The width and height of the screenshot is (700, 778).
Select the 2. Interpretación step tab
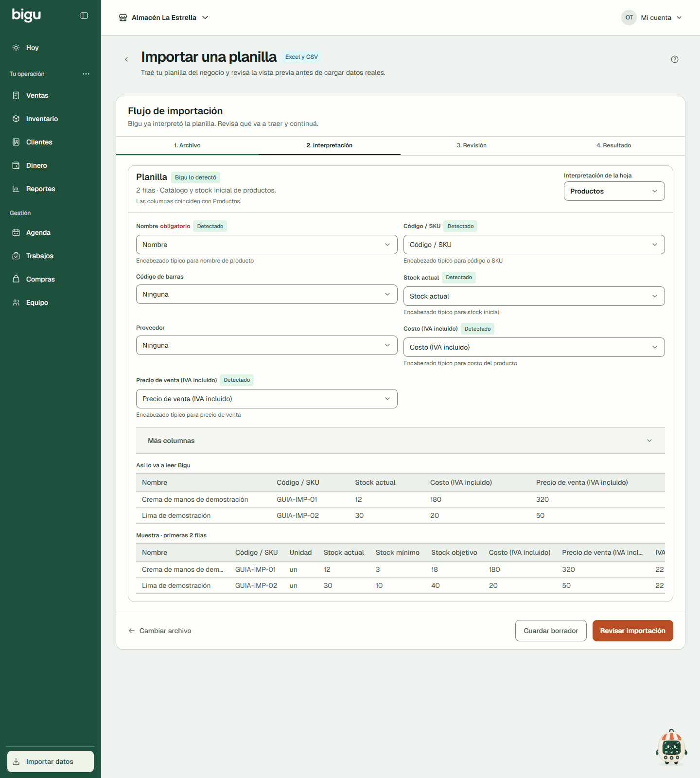coord(330,145)
